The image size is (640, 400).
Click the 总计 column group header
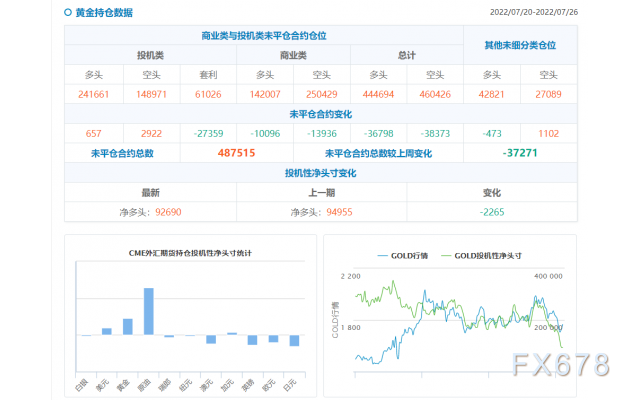(407, 56)
